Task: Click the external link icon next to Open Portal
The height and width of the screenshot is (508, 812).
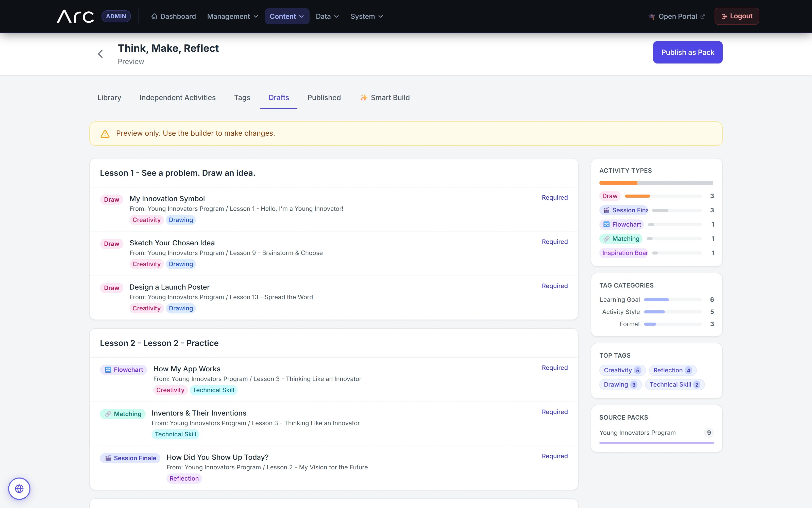Action: 703,17
